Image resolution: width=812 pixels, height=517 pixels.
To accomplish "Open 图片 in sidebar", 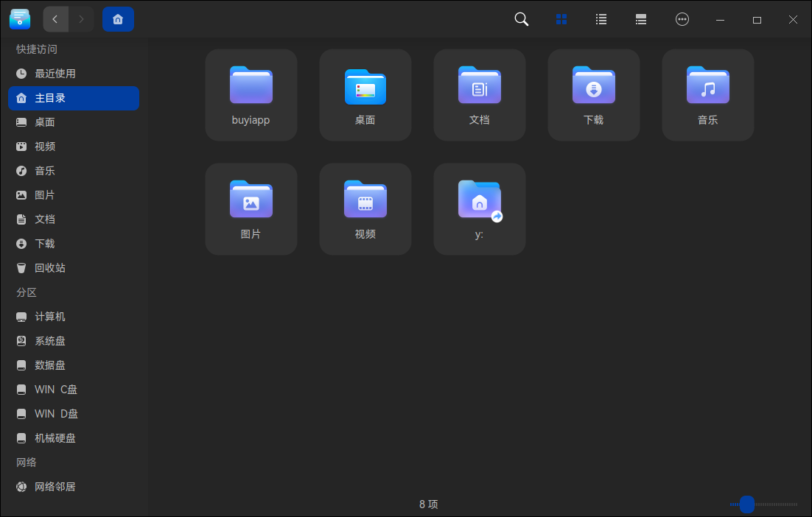I will click(74, 195).
